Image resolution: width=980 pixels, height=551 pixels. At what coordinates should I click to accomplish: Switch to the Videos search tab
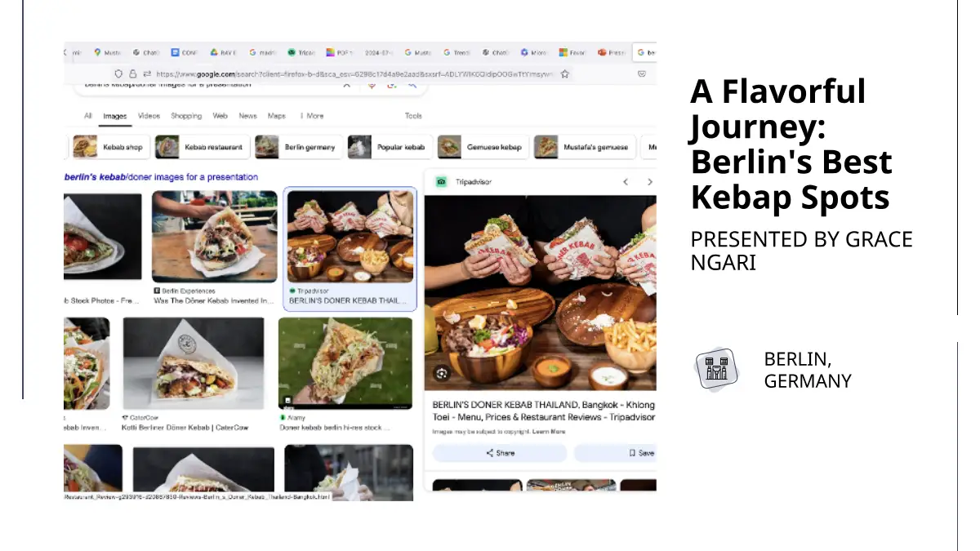pos(149,116)
